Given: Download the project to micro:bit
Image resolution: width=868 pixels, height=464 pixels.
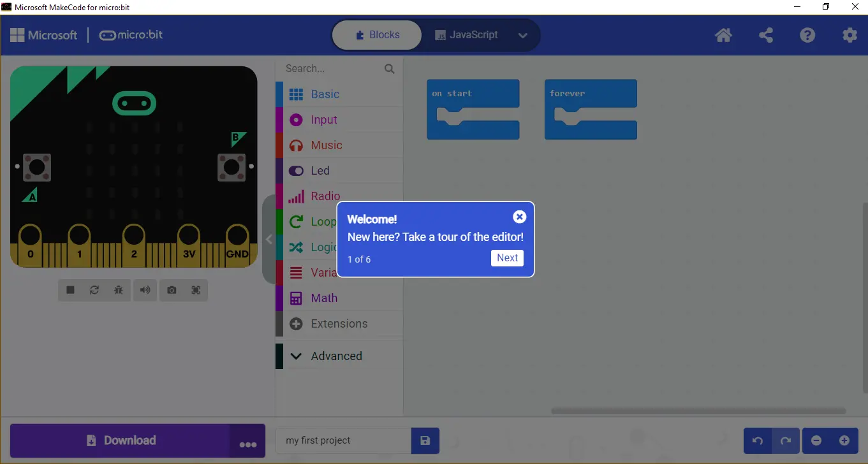Looking at the screenshot, I should (120, 440).
